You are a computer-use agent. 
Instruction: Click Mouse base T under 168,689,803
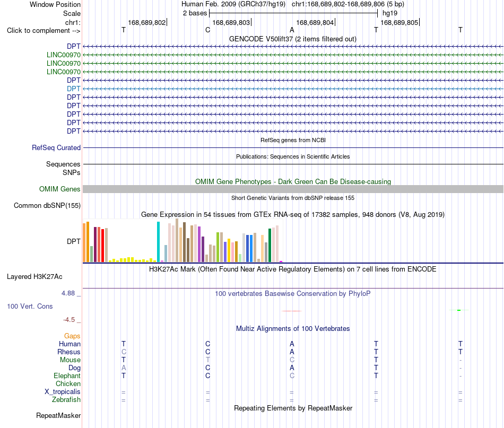coord(207,360)
